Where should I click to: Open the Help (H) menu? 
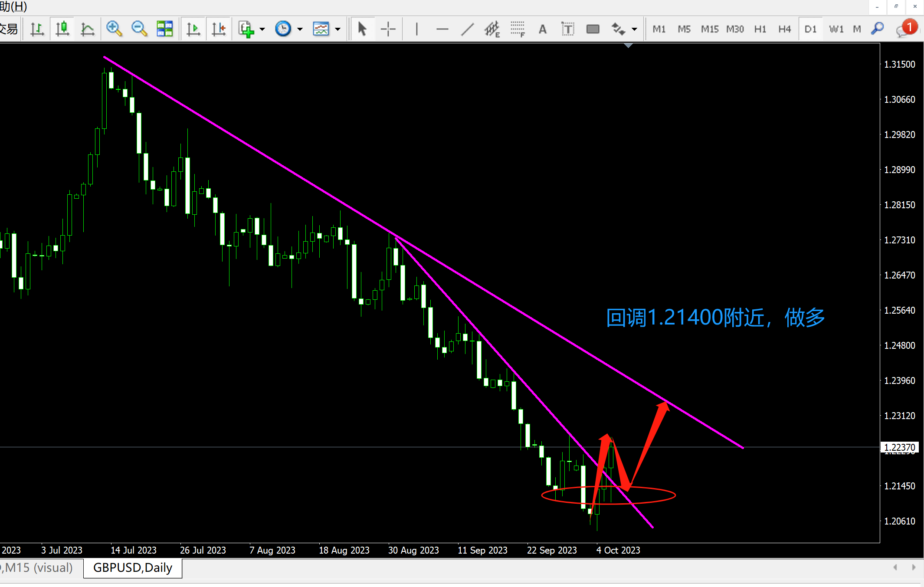13,7
